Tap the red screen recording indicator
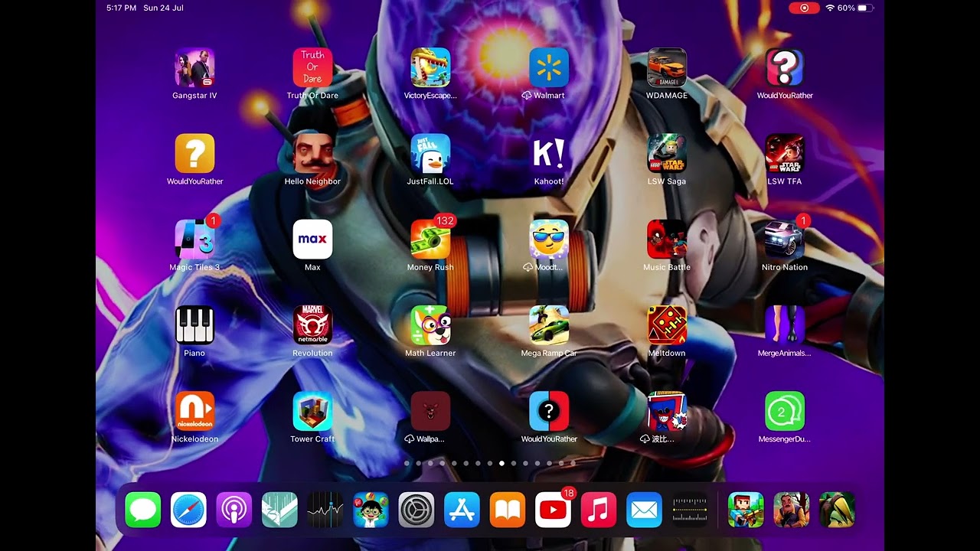 click(804, 8)
